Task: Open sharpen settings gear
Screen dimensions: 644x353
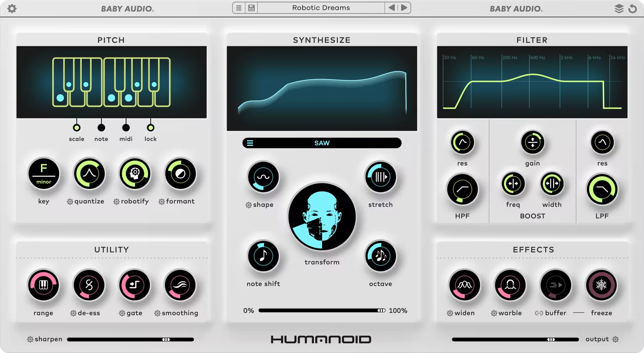Action: coord(30,340)
